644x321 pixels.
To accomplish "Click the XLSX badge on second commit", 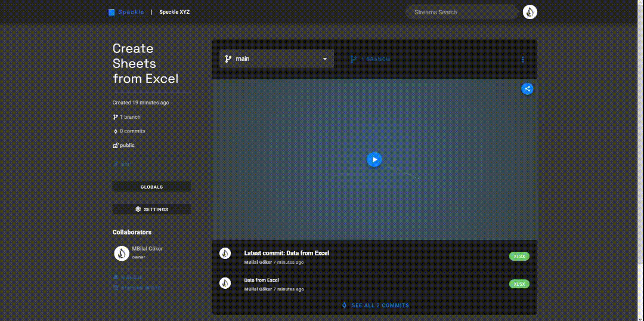I will click(x=519, y=284).
